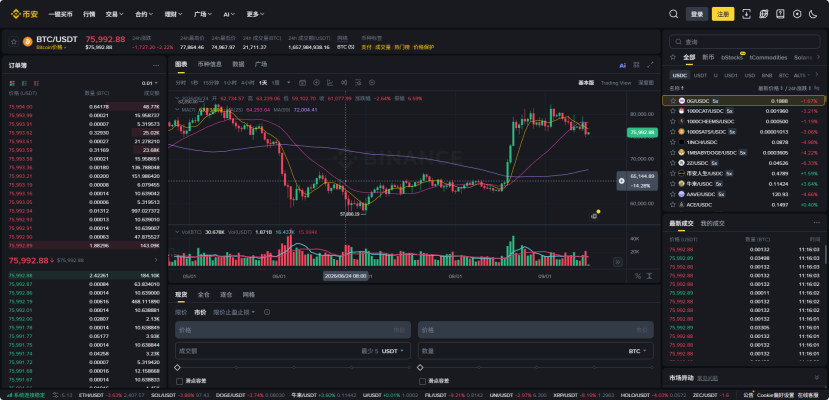The height and width of the screenshot is (400, 829).
Task: Open the technical indicators list icon
Action: pos(358,82)
